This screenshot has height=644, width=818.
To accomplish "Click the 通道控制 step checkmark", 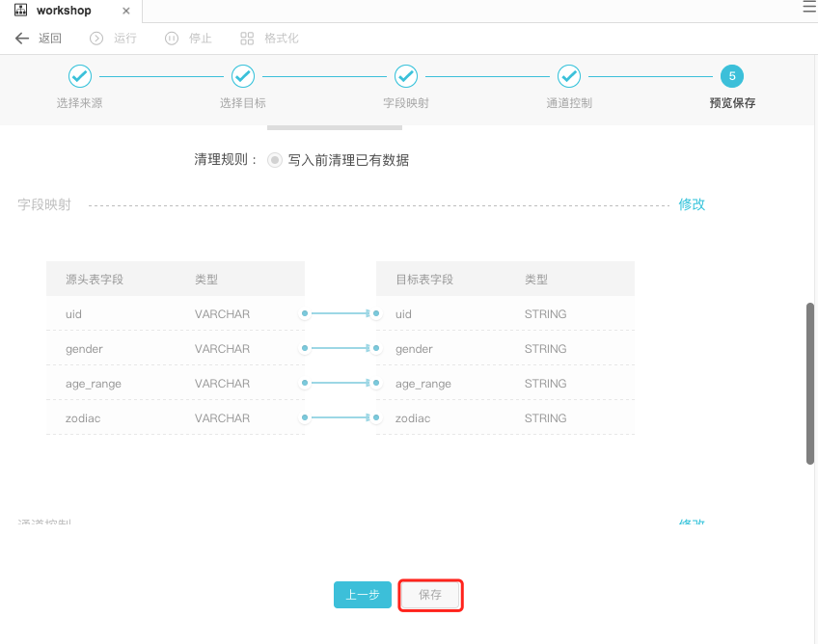I will [569, 76].
